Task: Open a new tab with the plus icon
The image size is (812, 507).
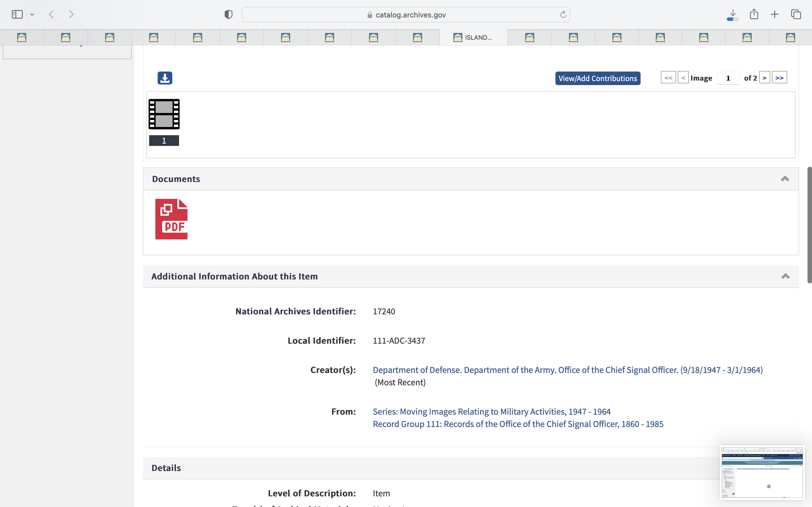Action: (x=775, y=14)
